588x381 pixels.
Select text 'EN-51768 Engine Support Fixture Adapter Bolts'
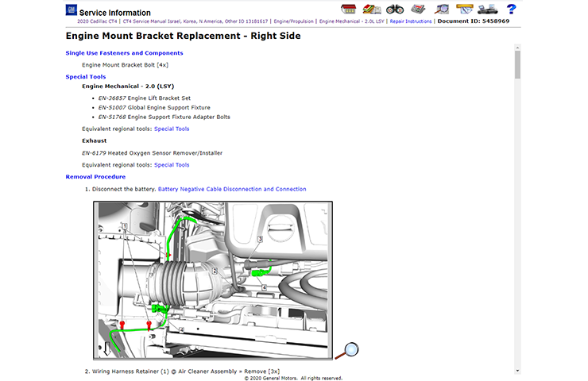[x=164, y=117]
